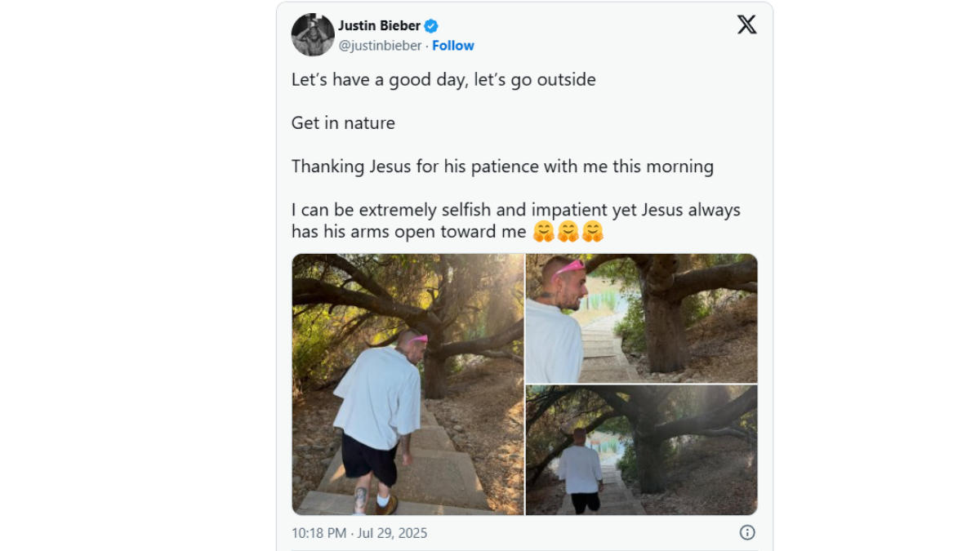Click the opening line about going outside
This screenshot has height=551, width=980.
[x=443, y=79]
